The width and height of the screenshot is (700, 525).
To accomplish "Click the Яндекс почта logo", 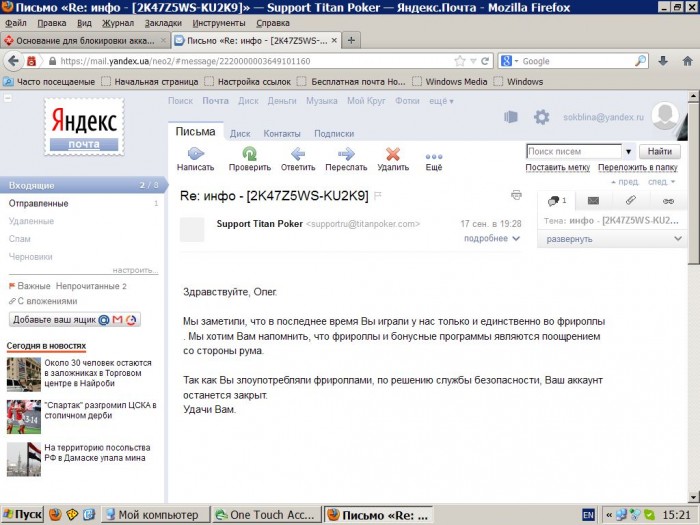I will click(x=84, y=127).
